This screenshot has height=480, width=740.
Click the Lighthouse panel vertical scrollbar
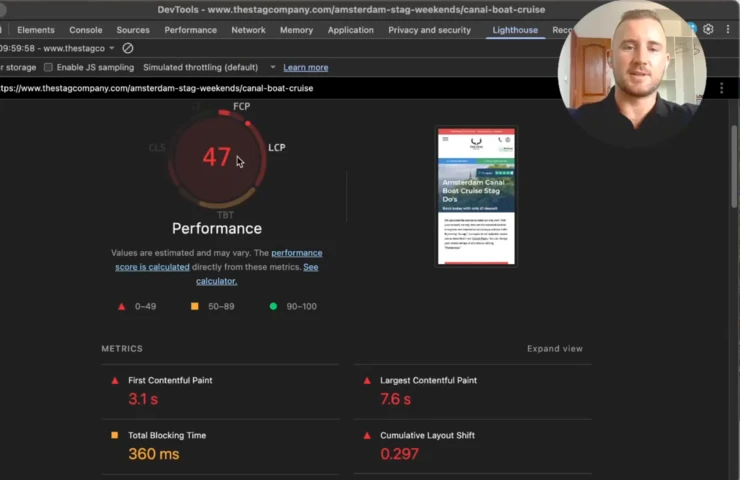click(735, 170)
